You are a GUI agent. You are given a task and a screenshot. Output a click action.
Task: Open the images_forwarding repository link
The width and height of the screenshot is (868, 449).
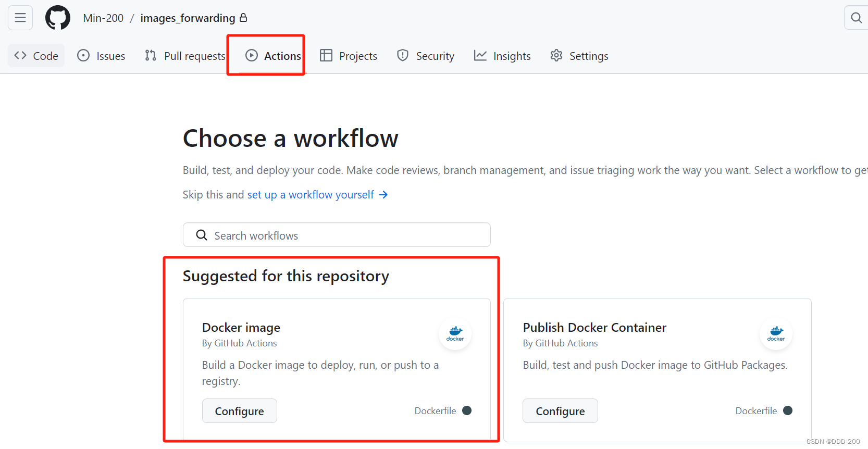pyautogui.click(x=188, y=18)
